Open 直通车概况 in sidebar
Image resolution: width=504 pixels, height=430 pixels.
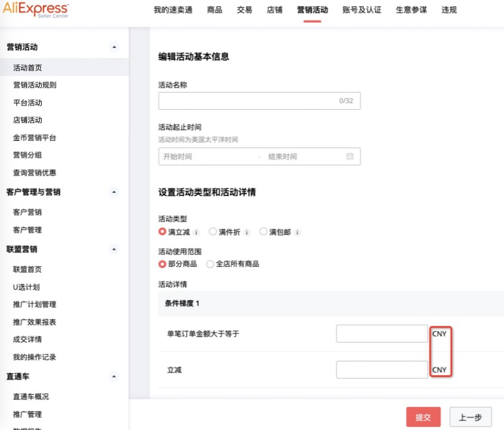pos(31,397)
